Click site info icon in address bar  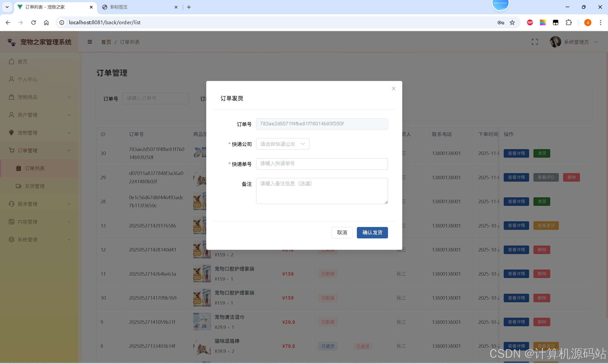pos(62,23)
